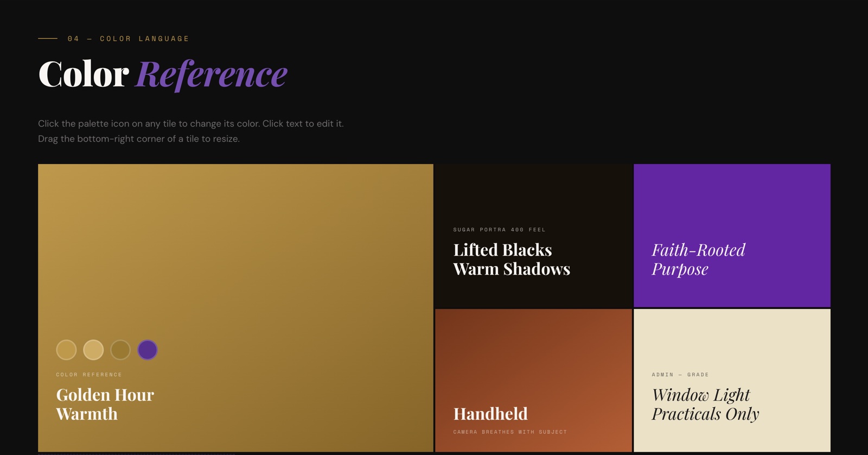This screenshot has height=455, width=868.
Task: Edit 'CAMERA BREATHES WITH SUBJECT' caption
Action: pyautogui.click(x=509, y=432)
